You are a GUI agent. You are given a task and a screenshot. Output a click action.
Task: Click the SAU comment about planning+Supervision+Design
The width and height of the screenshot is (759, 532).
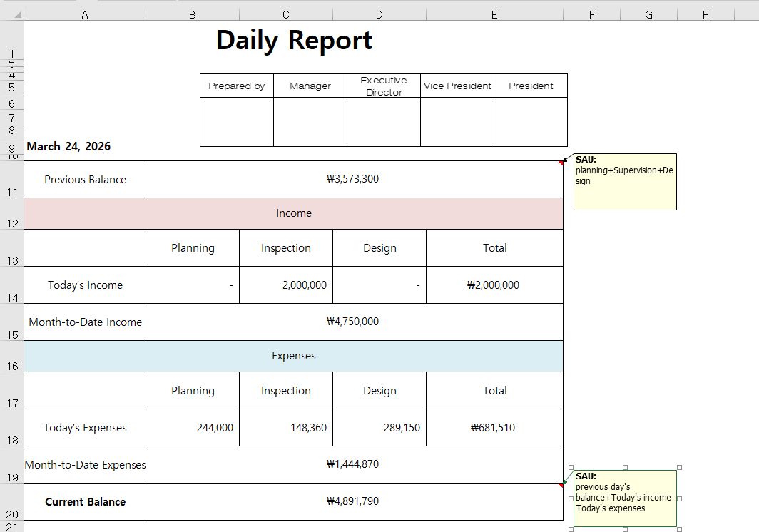pos(625,182)
